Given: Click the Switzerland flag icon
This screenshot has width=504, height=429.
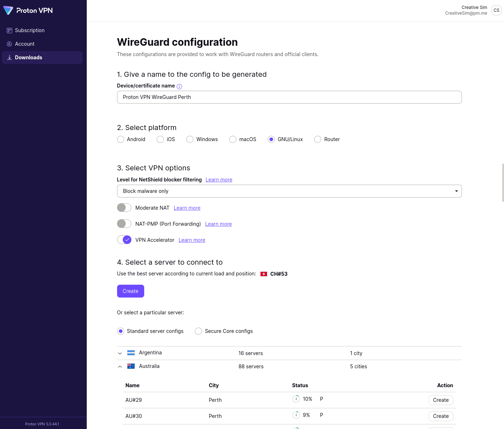Looking at the screenshot, I should point(264,274).
